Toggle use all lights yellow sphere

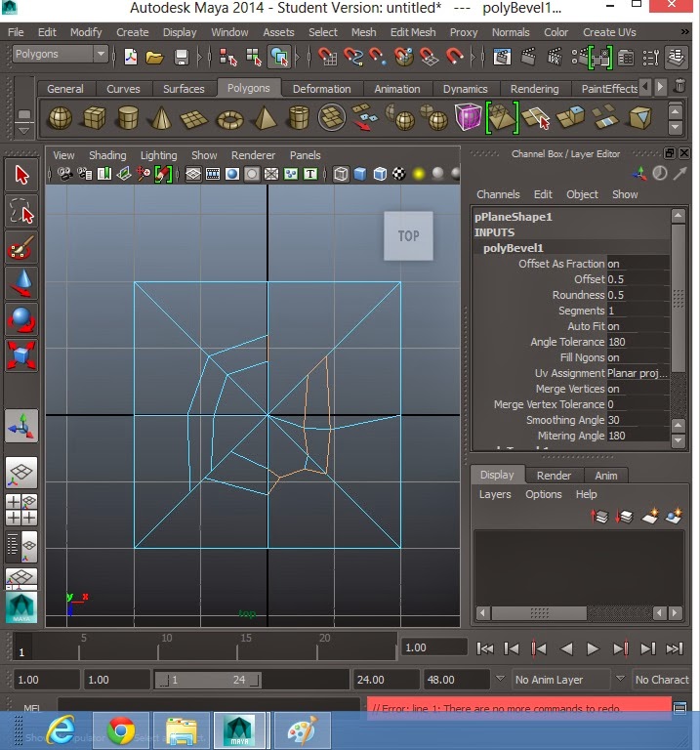click(419, 174)
